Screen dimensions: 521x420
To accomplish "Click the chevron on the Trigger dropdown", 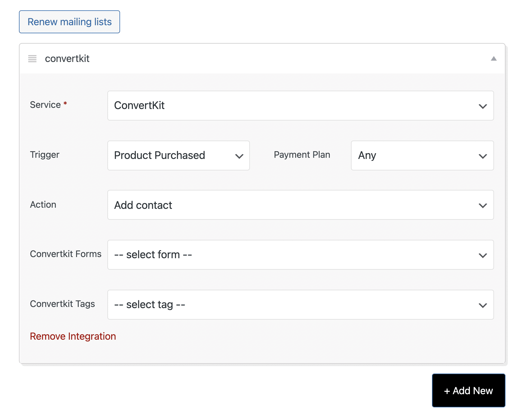I will [x=239, y=157].
